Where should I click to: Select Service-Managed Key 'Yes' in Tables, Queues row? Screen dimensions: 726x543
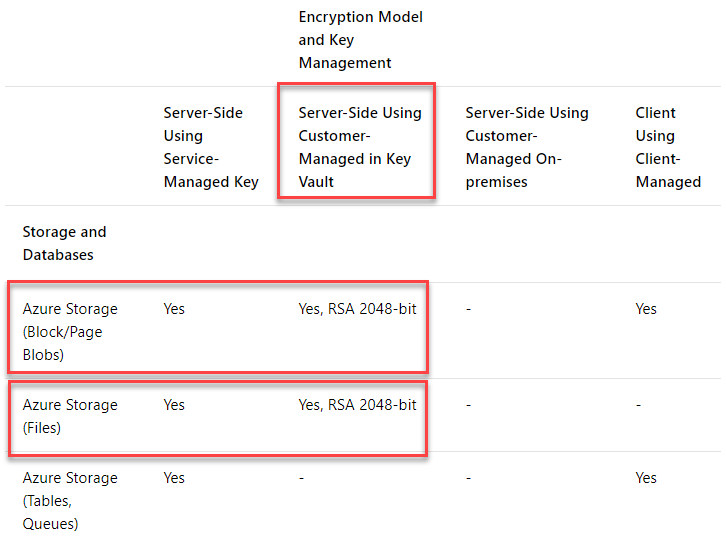[x=174, y=478]
